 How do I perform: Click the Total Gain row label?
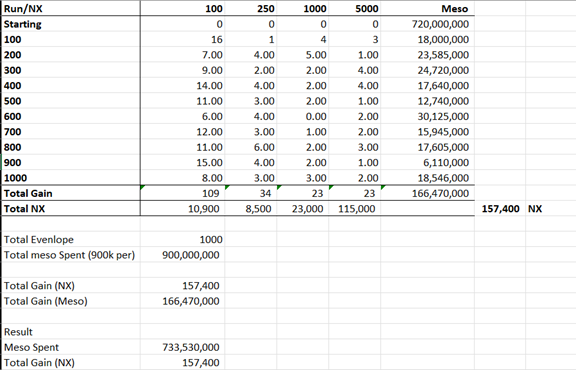pos(71,193)
